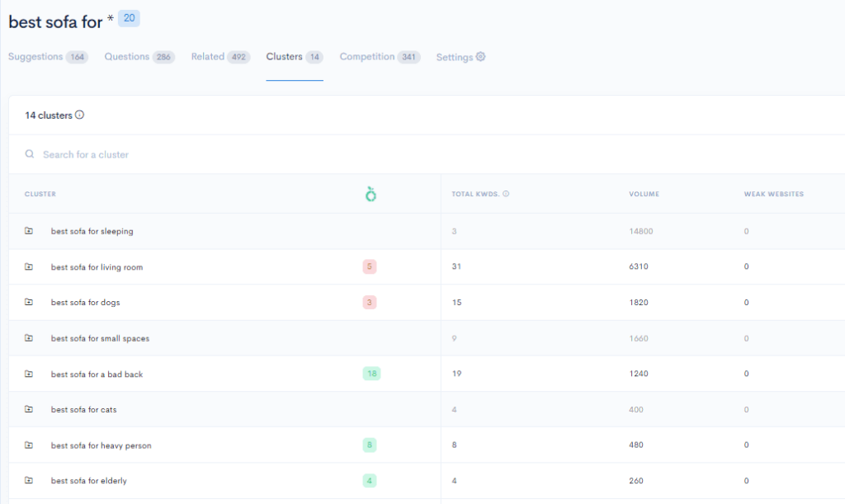The width and height of the screenshot is (845, 504).
Task: Expand the "best sofa for living room" cluster
Action: (x=30, y=266)
